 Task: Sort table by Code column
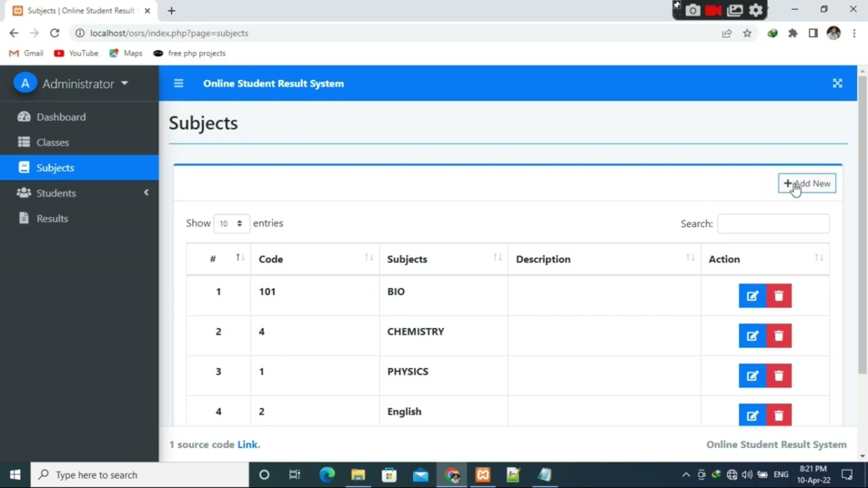click(x=315, y=259)
